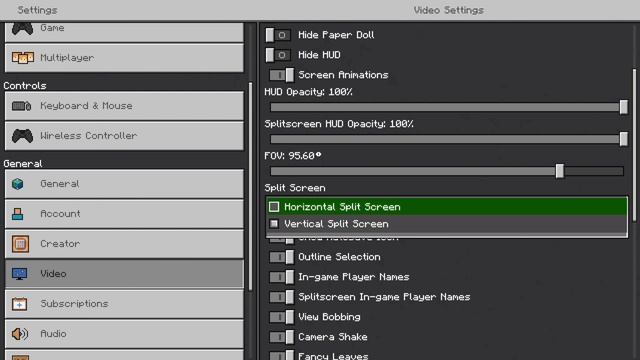640x360 pixels.
Task: Click the Video Settings panel scrollbar
Action: click(x=634, y=145)
